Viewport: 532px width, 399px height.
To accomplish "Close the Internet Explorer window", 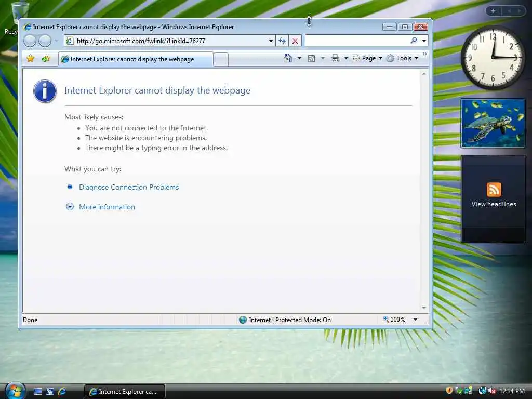I will (x=421, y=27).
